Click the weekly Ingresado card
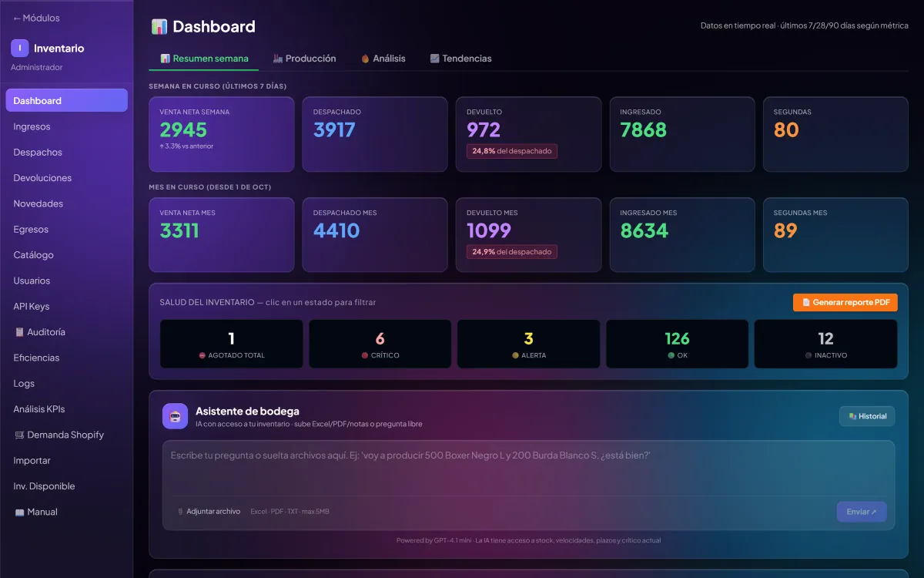Screen dimensions: 924x578 click(x=682, y=134)
